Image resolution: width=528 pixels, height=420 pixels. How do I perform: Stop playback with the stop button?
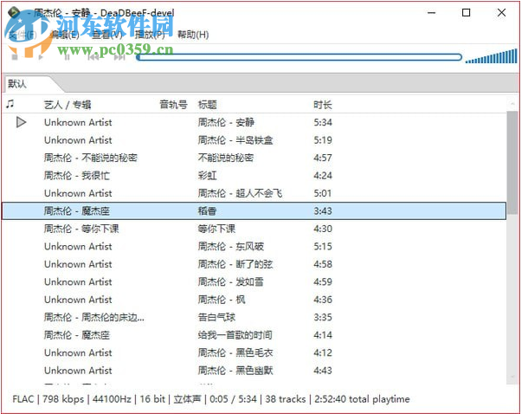15,58
